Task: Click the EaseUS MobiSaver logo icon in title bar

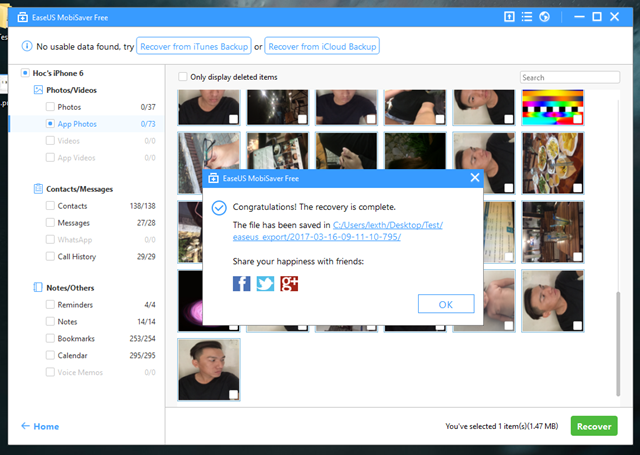Action: pos(22,18)
